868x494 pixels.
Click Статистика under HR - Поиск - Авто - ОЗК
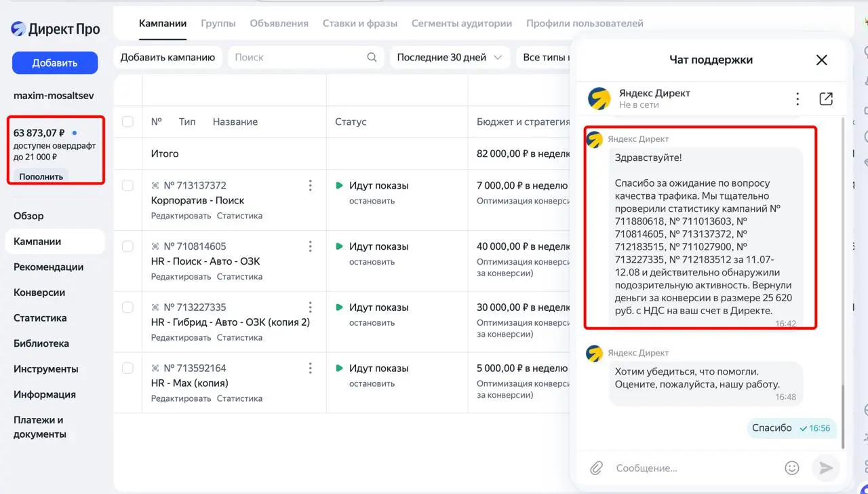tap(239, 277)
